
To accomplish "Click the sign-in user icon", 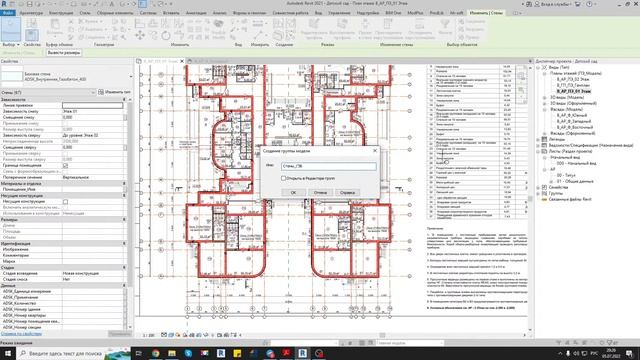I will click(x=537, y=4).
